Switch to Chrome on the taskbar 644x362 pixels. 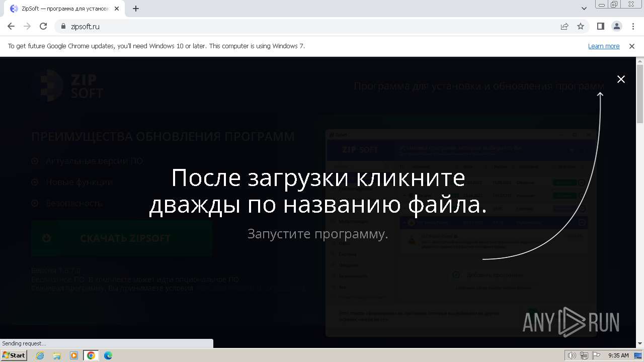[x=91, y=355]
